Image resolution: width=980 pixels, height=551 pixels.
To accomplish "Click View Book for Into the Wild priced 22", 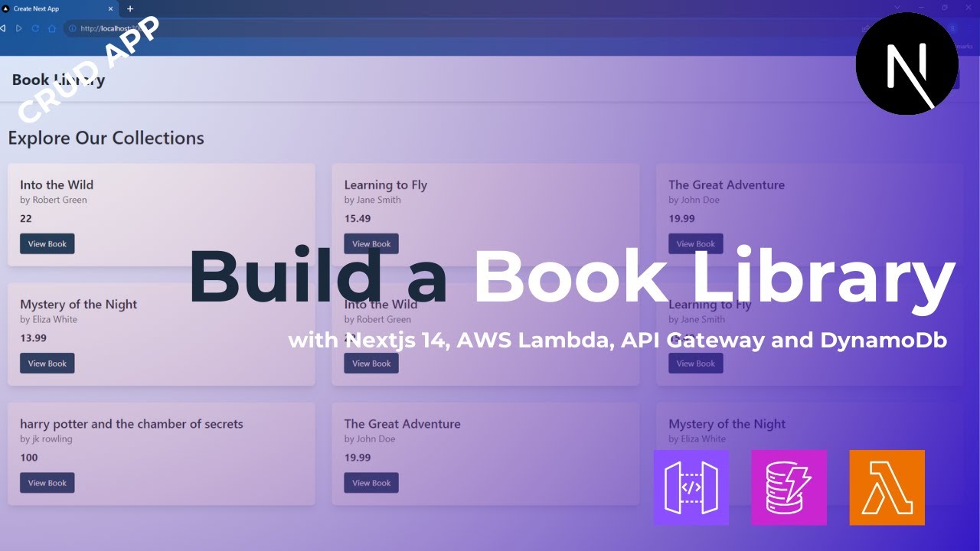I will coord(47,243).
